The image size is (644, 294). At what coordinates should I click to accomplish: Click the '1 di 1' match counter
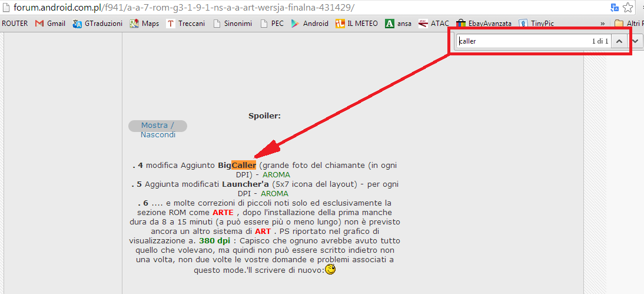pos(600,41)
